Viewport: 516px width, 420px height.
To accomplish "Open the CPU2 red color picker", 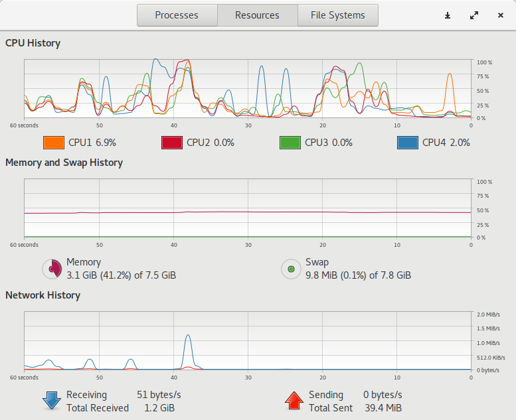I will [x=172, y=143].
